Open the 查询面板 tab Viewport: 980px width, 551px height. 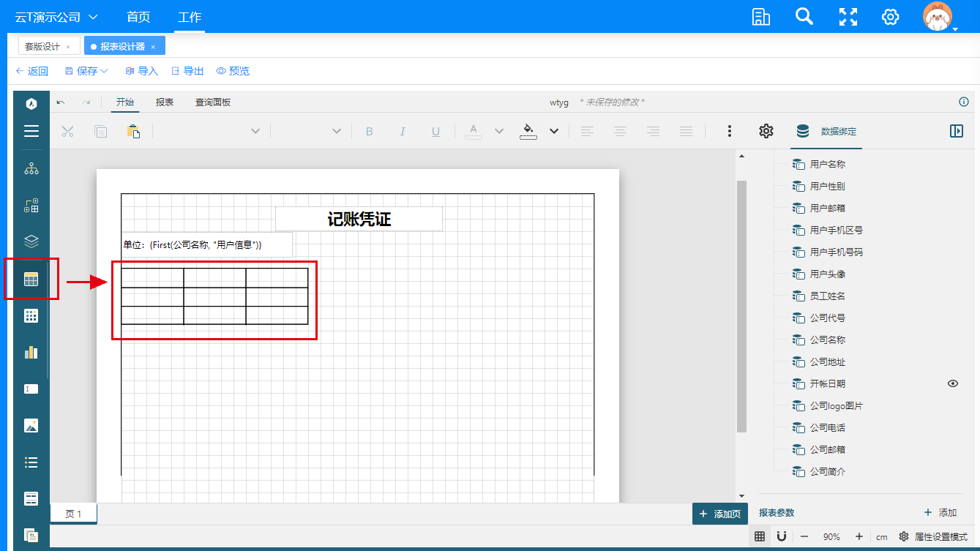(212, 102)
